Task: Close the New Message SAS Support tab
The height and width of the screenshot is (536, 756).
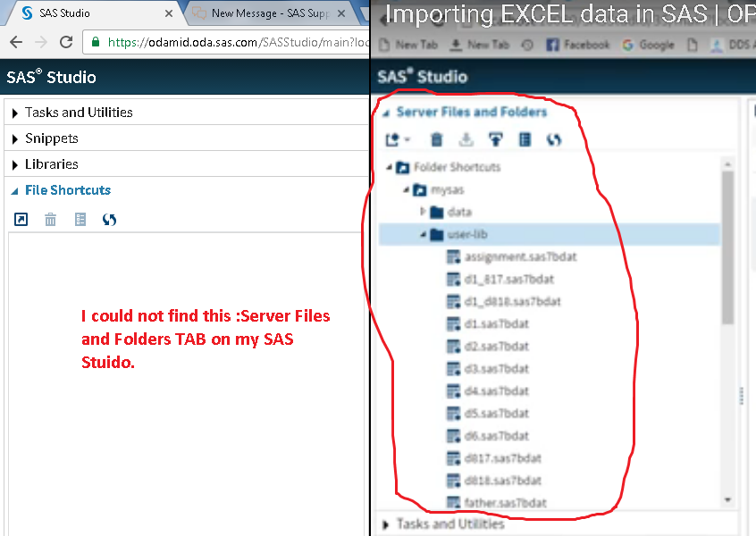Action: point(341,13)
